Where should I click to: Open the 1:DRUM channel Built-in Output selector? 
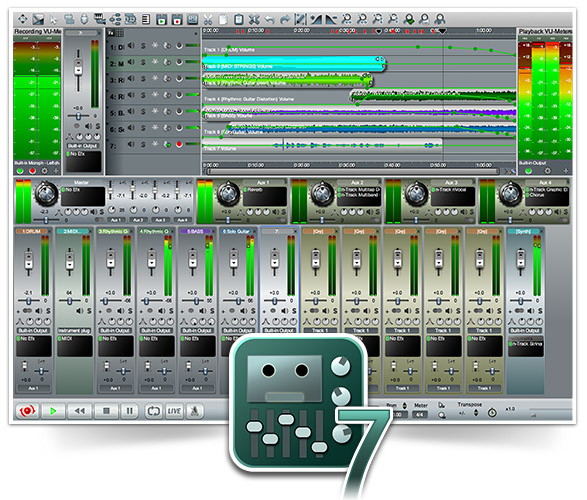tap(34, 330)
